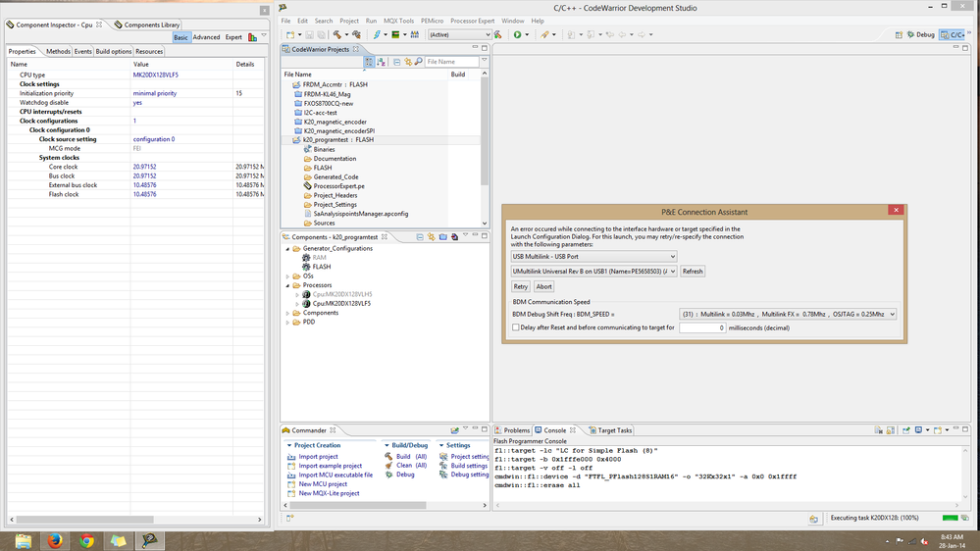Expand the OSs folder in Components
Image resolution: width=980 pixels, height=551 pixels.
(x=287, y=276)
